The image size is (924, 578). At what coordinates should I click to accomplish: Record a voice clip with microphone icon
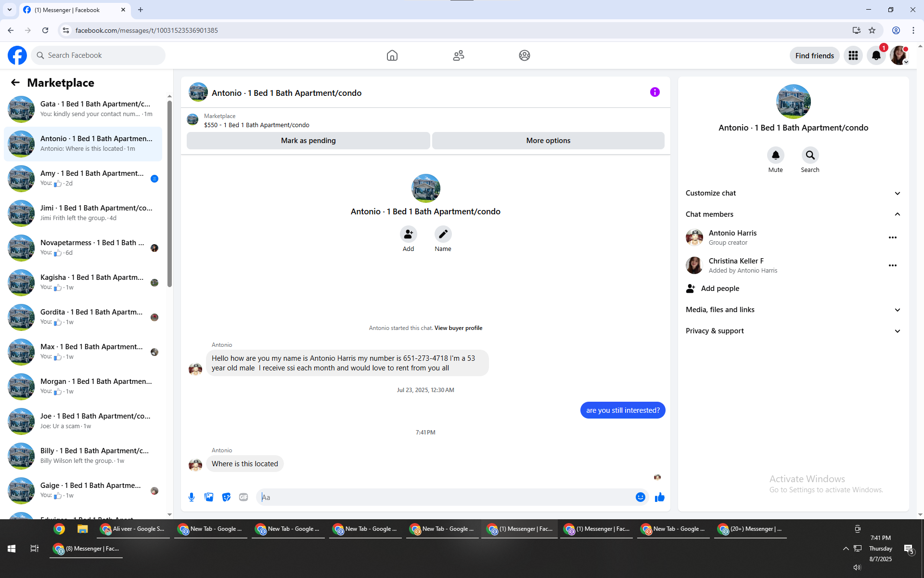click(x=192, y=497)
